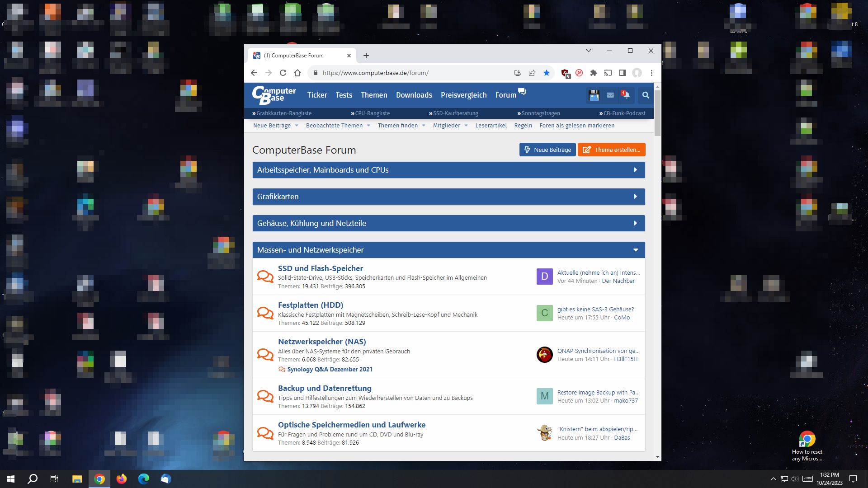Screen dimensions: 868x488
Task: Open Backup und Datenrettung forum
Action: [325, 388]
